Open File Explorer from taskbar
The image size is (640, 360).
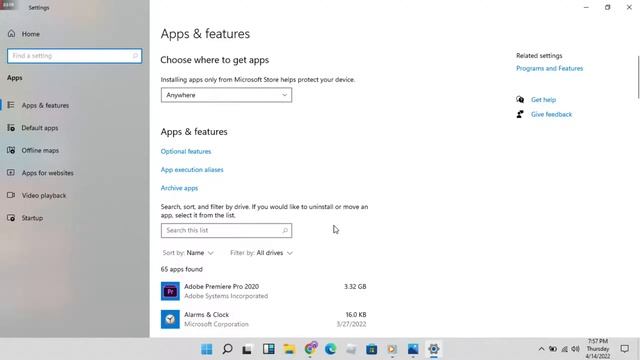[x=289, y=349]
